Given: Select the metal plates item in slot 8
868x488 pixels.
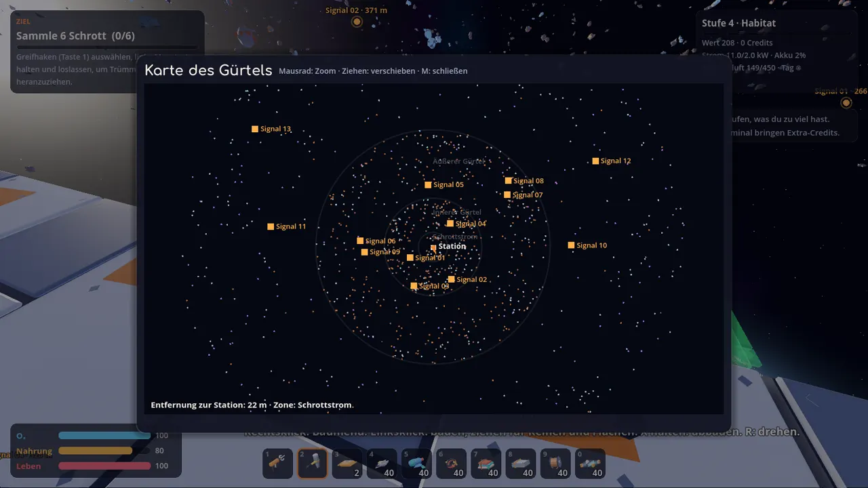Looking at the screenshot, I should coord(521,464).
